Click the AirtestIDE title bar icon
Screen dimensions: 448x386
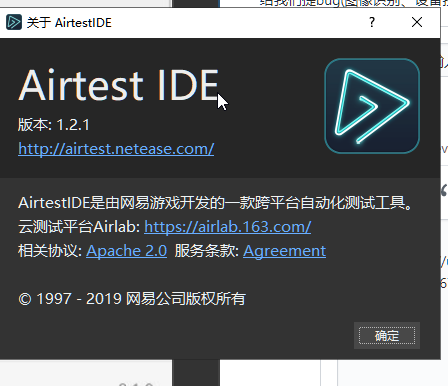[x=14, y=22]
